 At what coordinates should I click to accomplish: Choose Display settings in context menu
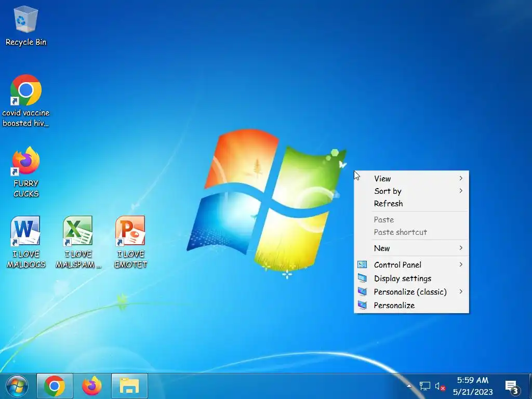tap(411, 278)
